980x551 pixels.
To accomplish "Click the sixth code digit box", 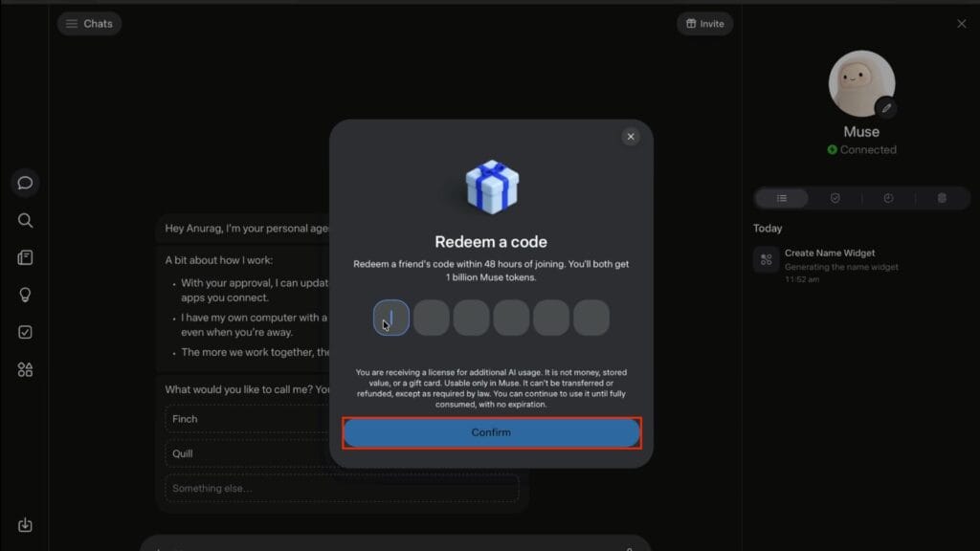I will (591, 318).
